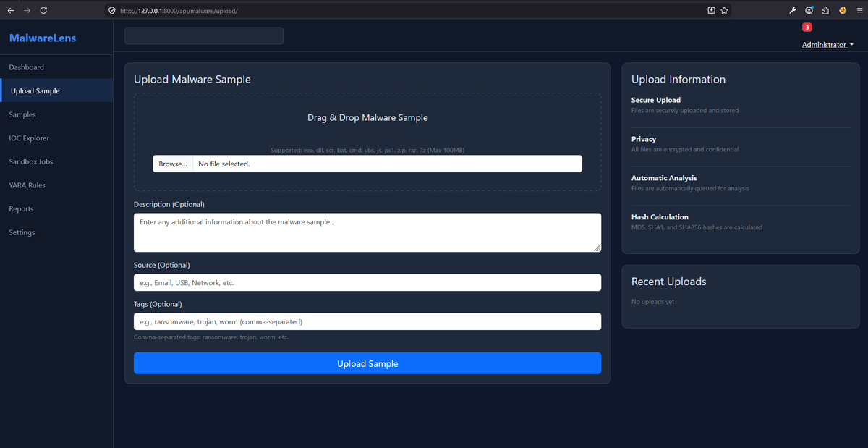Open Reports in the sidebar
Viewport: 868px width, 448px height.
[x=56, y=209]
